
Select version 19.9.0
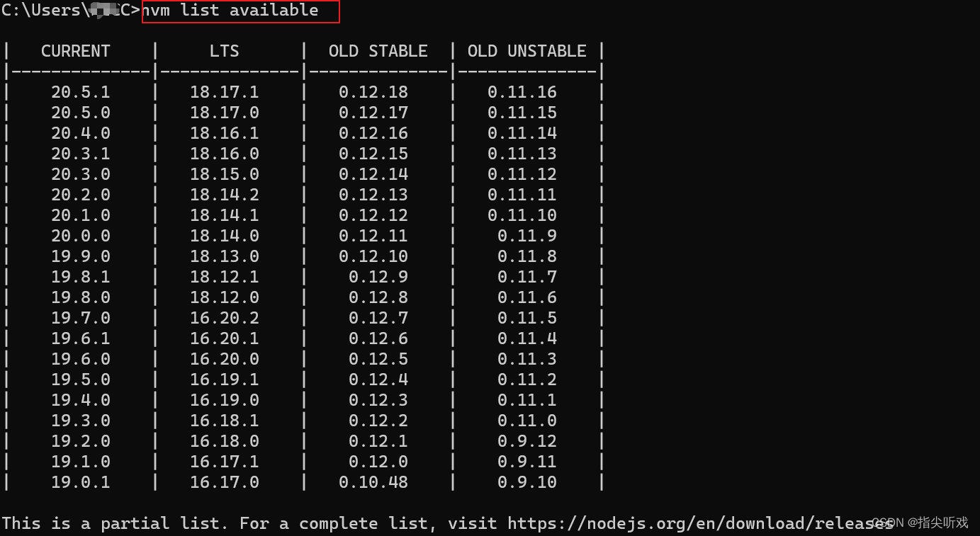point(81,257)
